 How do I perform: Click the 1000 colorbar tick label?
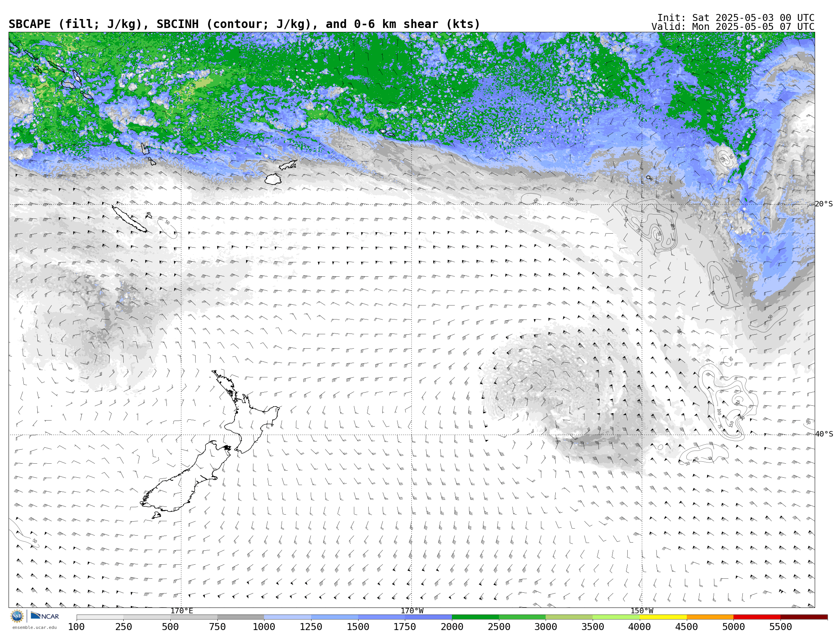[x=264, y=627]
